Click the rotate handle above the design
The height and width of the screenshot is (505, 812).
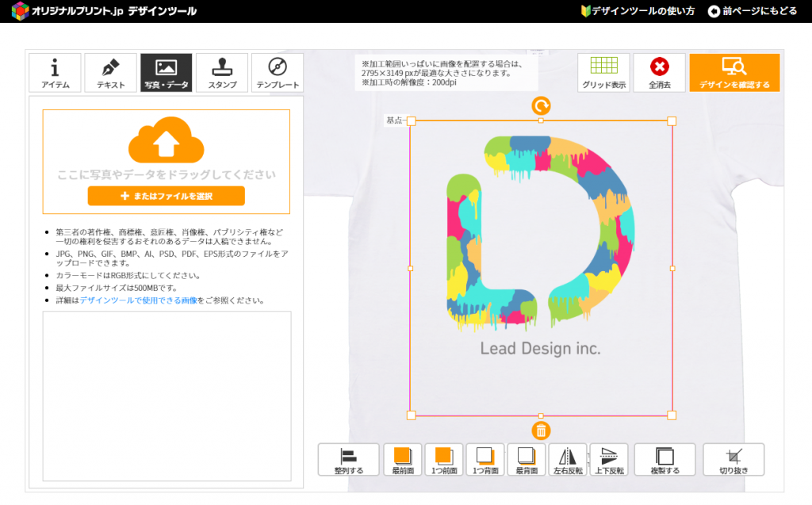(541, 106)
